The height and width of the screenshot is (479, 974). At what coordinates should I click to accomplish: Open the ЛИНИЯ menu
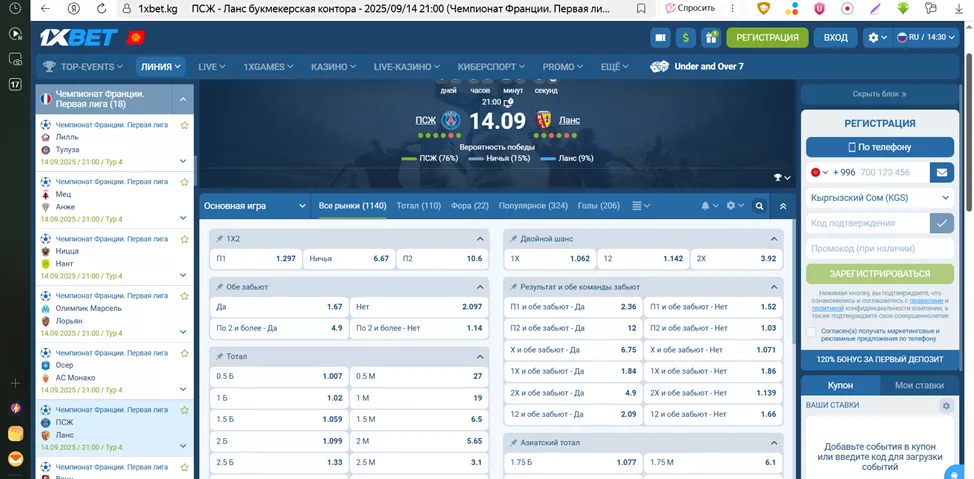160,66
